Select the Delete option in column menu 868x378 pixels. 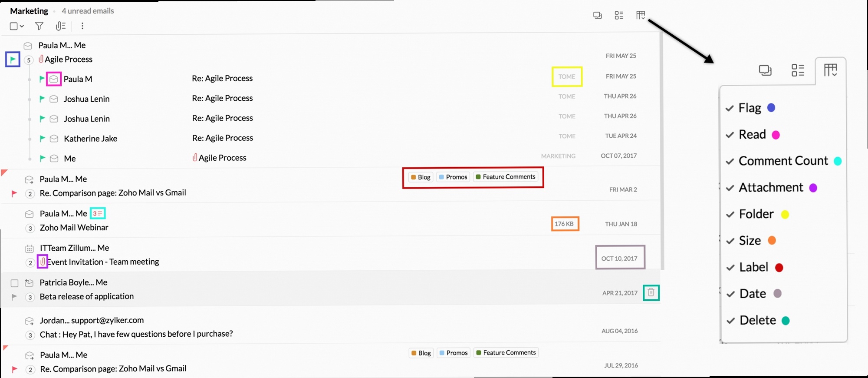pyautogui.click(x=757, y=320)
